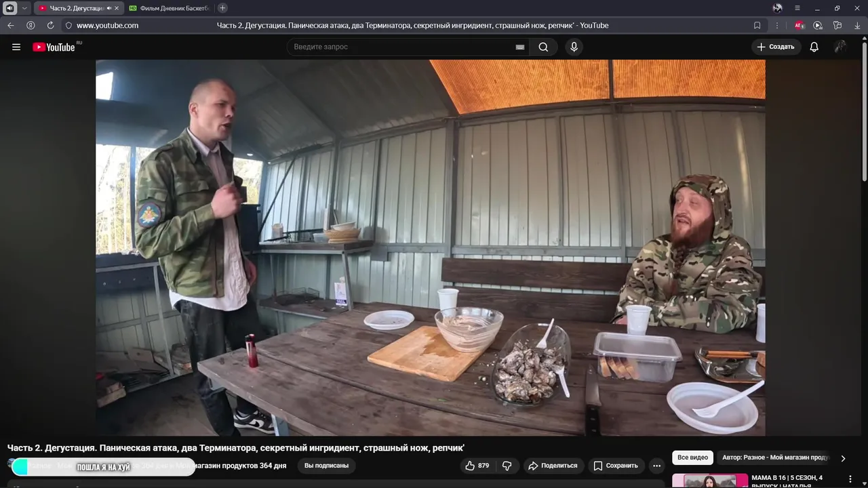
Task: Click the video title Часть 2. Дегустация
Action: pos(236,448)
